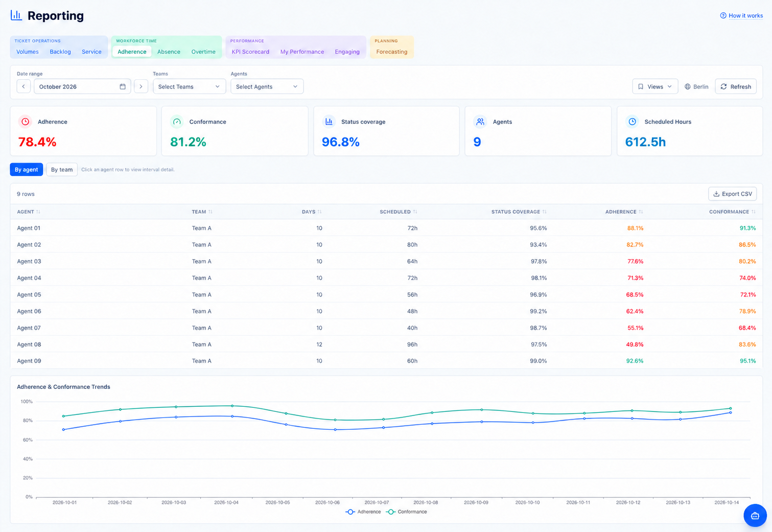This screenshot has height=532, width=772.
Task: Click the Export CSV button
Action: [x=733, y=194]
